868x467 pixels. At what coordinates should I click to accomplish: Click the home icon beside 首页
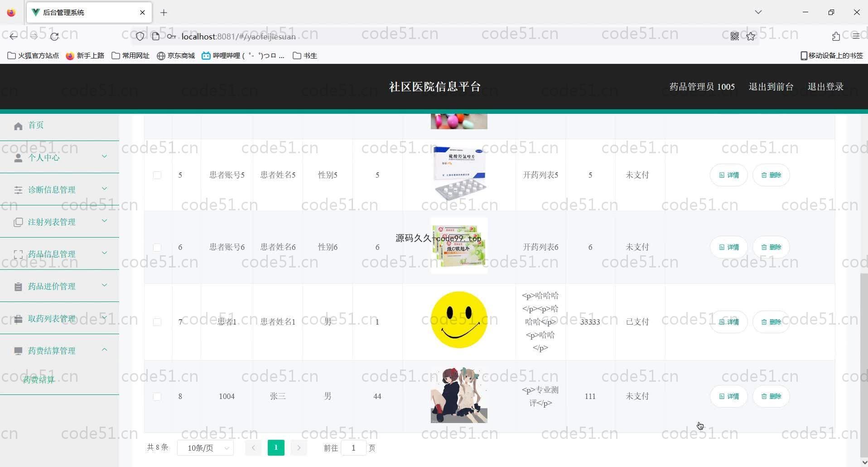coord(18,126)
